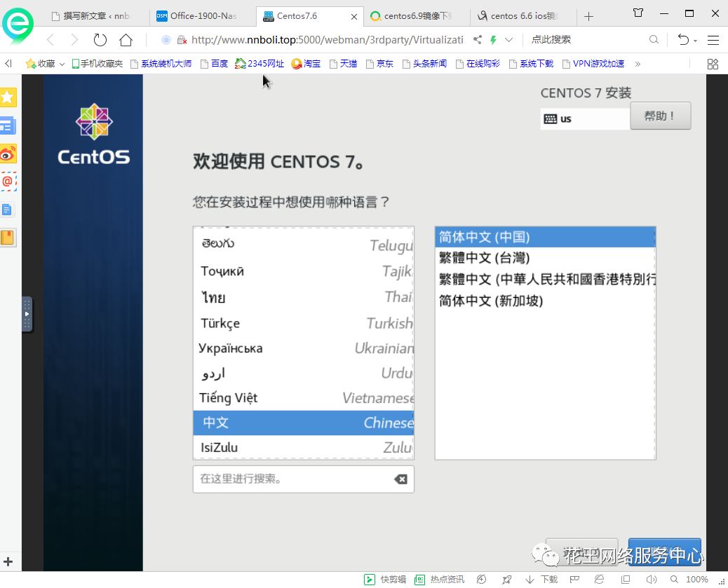Switch to the centos6.9镜像下 tab
Screen dimensions: 728x588
click(x=416, y=16)
